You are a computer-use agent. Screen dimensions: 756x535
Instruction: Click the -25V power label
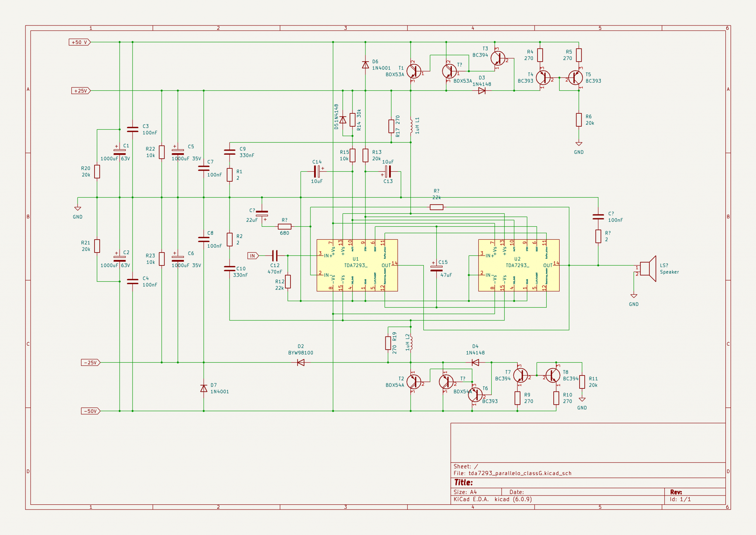coord(90,363)
